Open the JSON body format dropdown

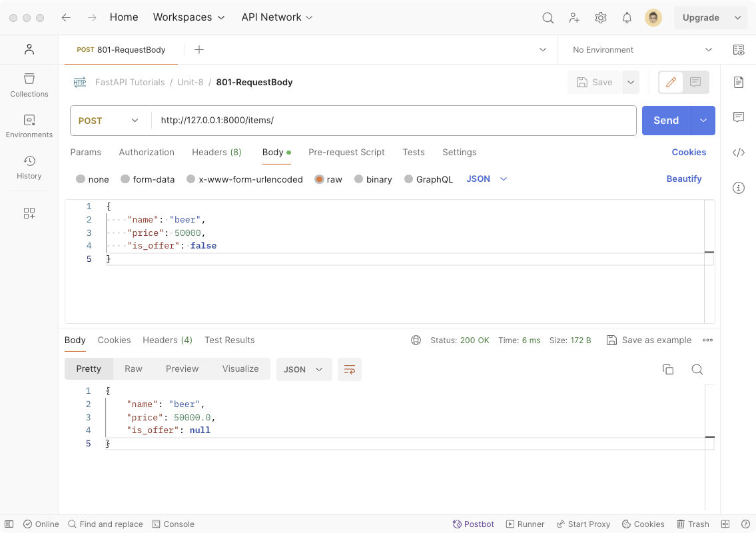[487, 179]
